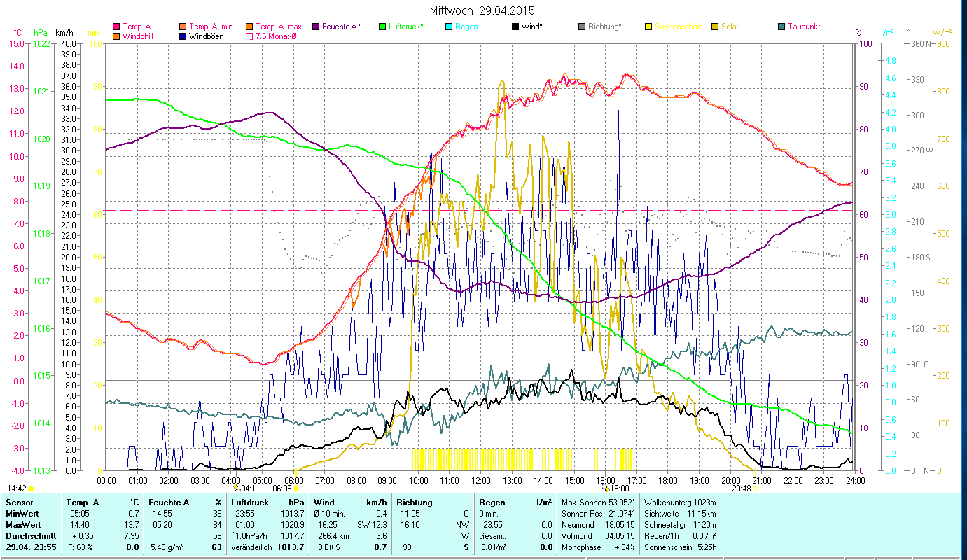Click the Windchill legend label
967x560 pixels.
coord(139,36)
